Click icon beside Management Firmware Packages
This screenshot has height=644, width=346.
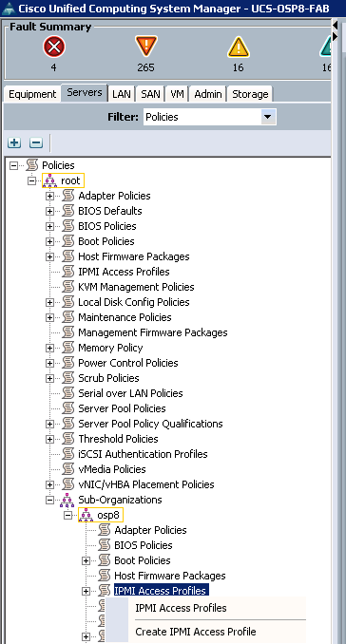pyautogui.click(x=67, y=332)
